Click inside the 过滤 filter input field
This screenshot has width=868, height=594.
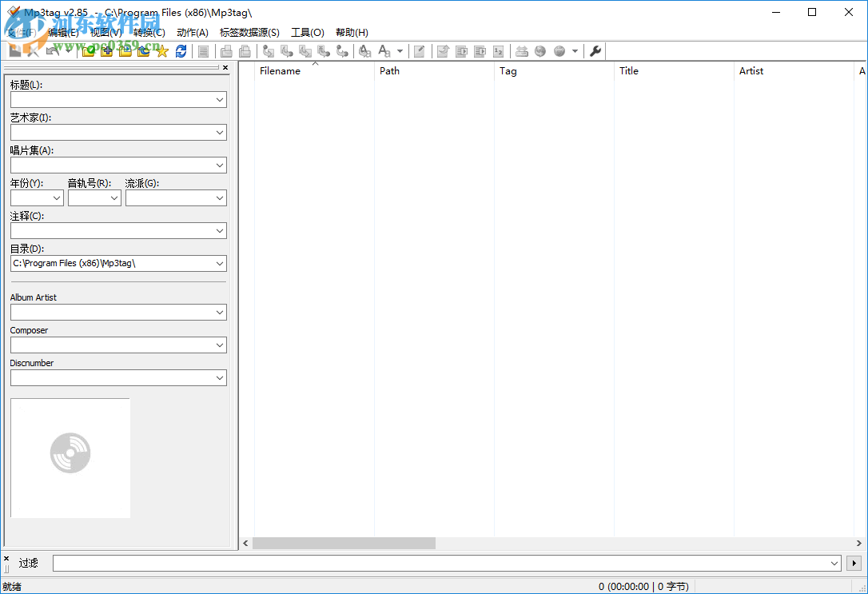click(440, 564)
